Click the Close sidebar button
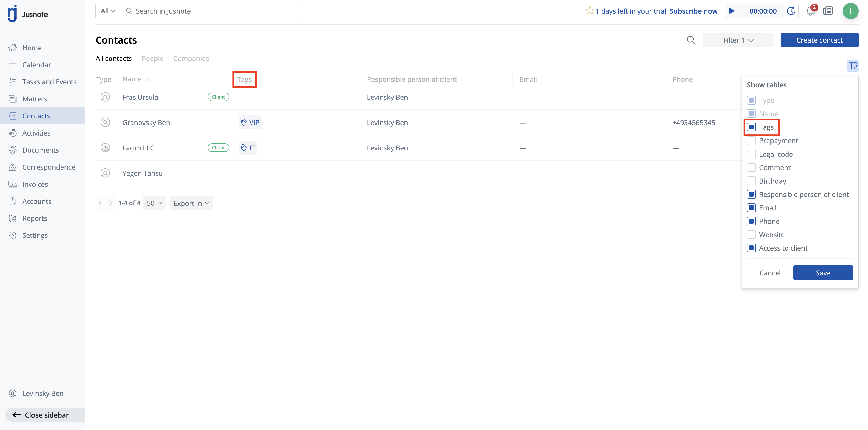Viewport: 868px width, 430px height. [45, 415]
